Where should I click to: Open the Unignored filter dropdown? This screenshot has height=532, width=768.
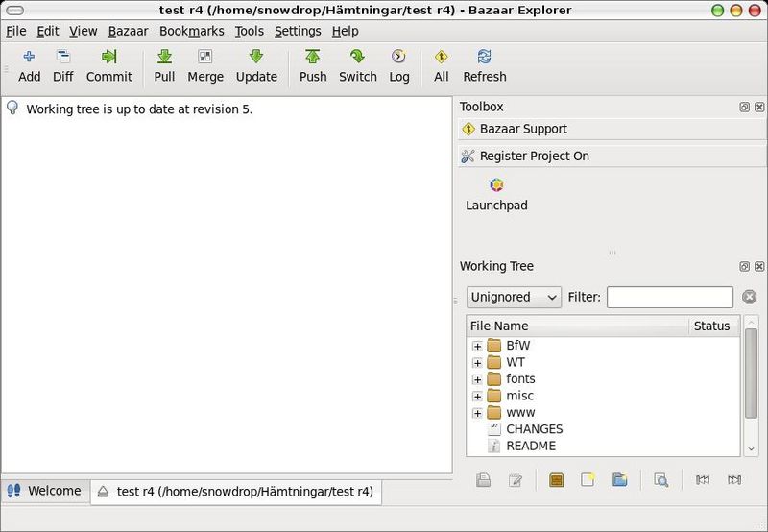(514, 298)
